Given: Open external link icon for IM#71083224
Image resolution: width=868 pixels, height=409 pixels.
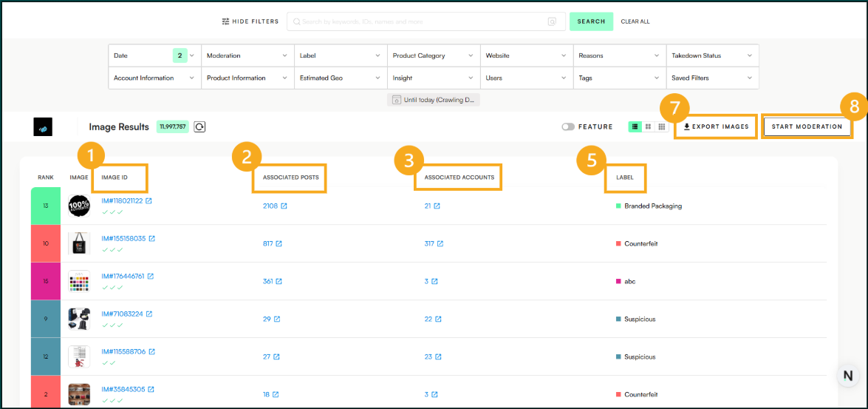Looking at the screenshot, I should (149, 314).
